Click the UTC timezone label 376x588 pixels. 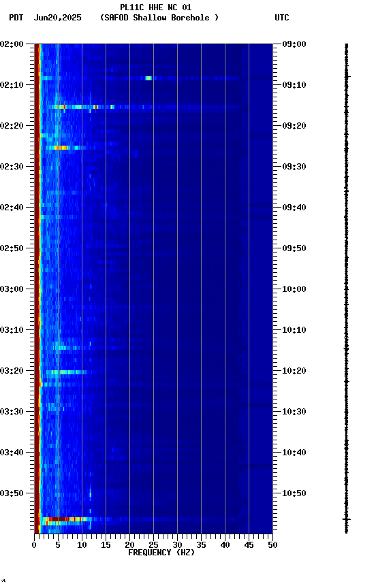tap(282, 18)
